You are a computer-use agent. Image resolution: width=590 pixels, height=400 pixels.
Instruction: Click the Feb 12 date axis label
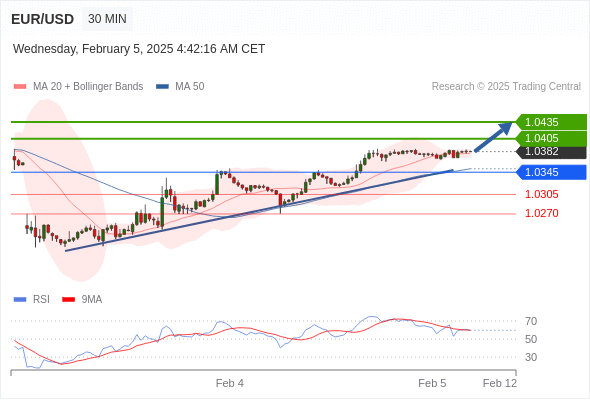pyautogui.click(x=500, y=383)
